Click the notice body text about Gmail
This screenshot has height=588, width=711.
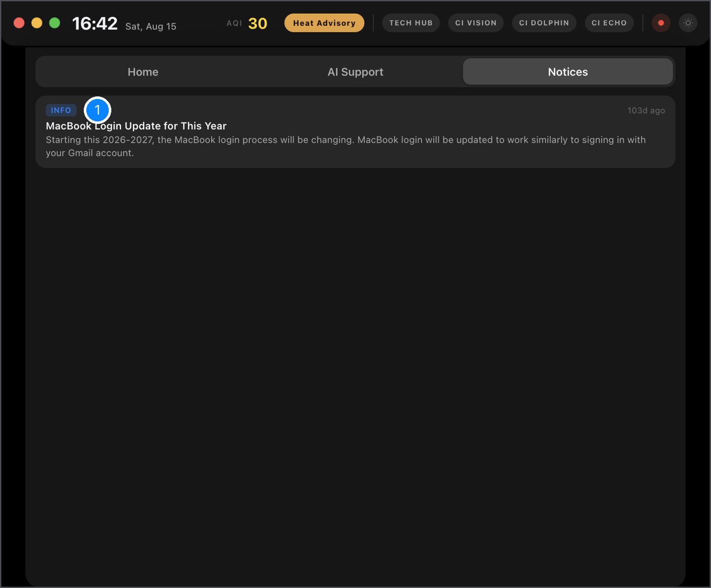(346, 146)
